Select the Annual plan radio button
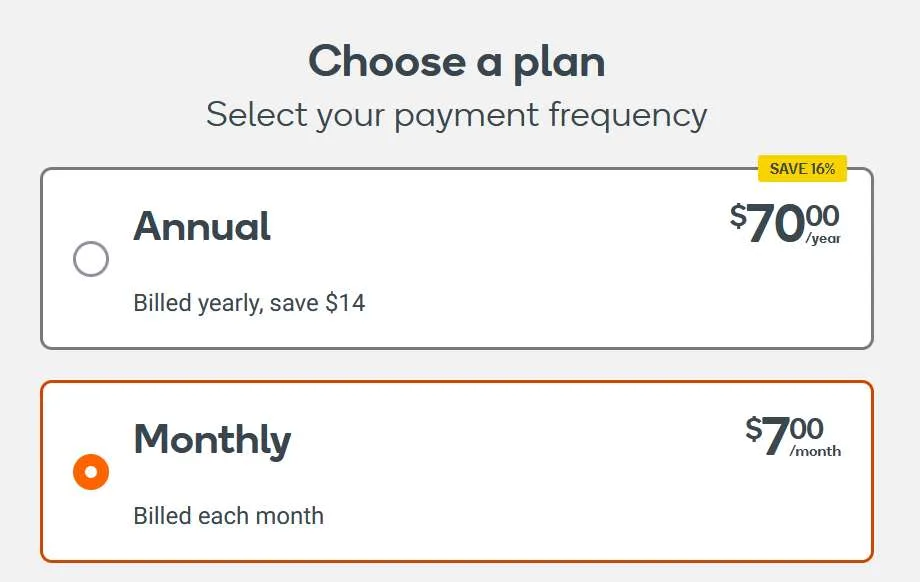The width and height of the screenshot is (920, 582). (x=91, y=260)
